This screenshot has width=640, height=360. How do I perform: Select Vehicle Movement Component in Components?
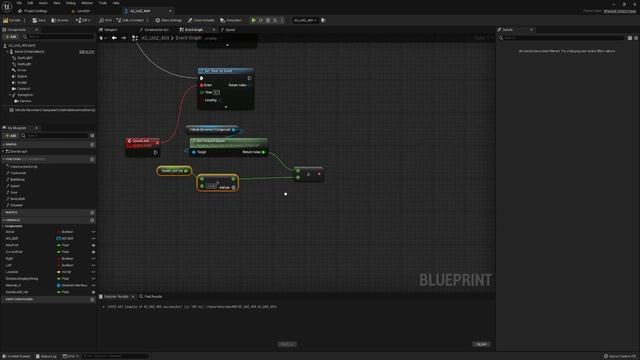click(x=52, y=110)
